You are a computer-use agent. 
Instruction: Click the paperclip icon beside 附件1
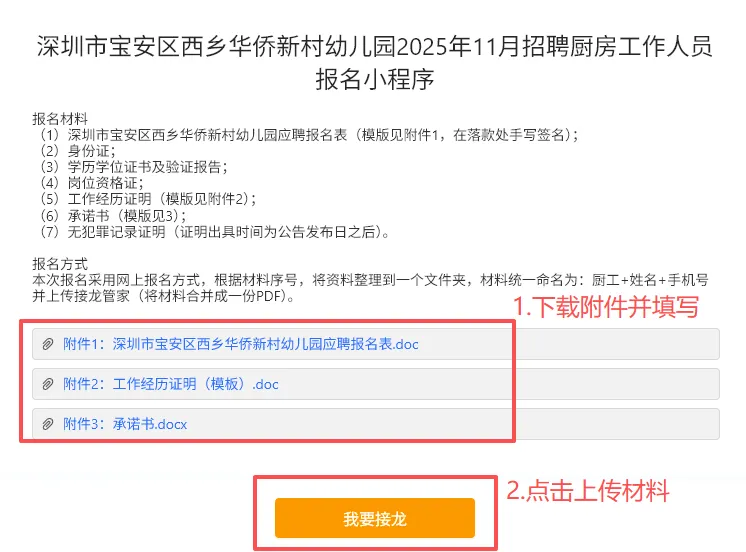point(47,345)
